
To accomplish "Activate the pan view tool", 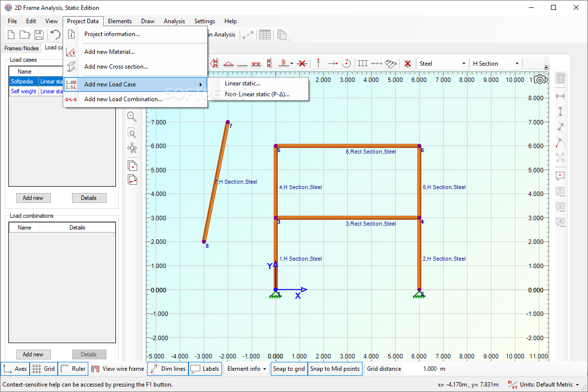I will (132, 148).
